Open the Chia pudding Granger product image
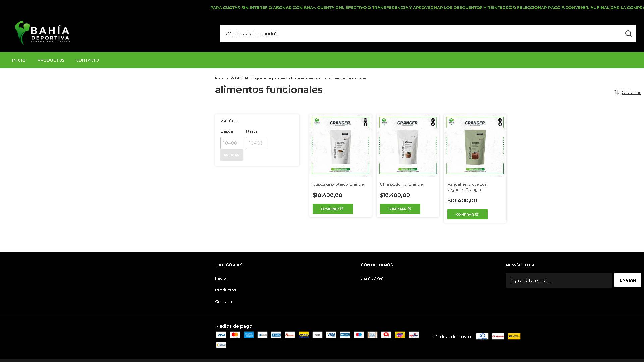The height and width of the screenshot is (362, 644). point(408,145)
